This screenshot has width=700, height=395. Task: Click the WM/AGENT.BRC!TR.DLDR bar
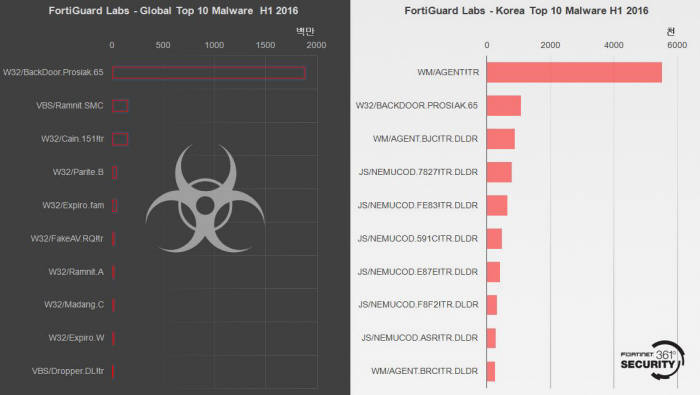click(x=491, y=371)
